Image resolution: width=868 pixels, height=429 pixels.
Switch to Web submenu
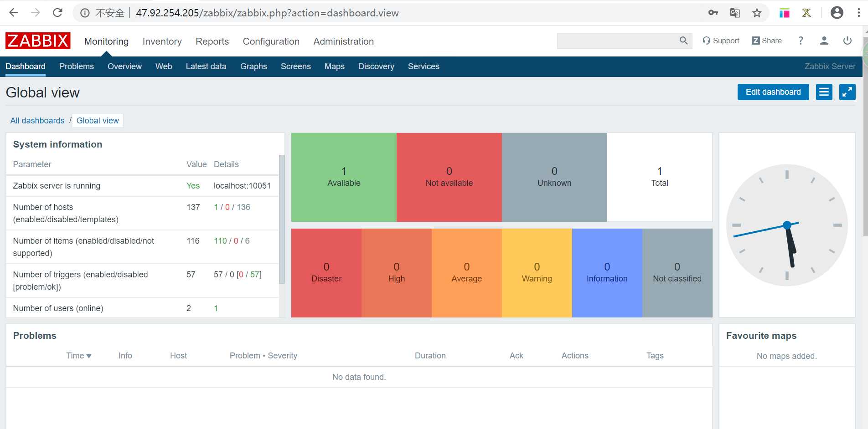[x=164, y=66]
